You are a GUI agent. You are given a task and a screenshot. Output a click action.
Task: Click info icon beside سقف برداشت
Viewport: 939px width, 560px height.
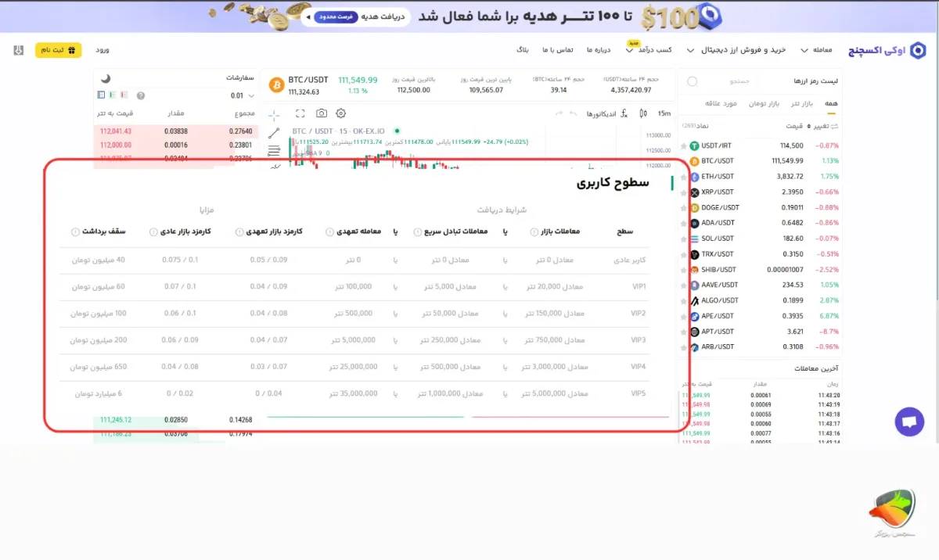[74, 232]
